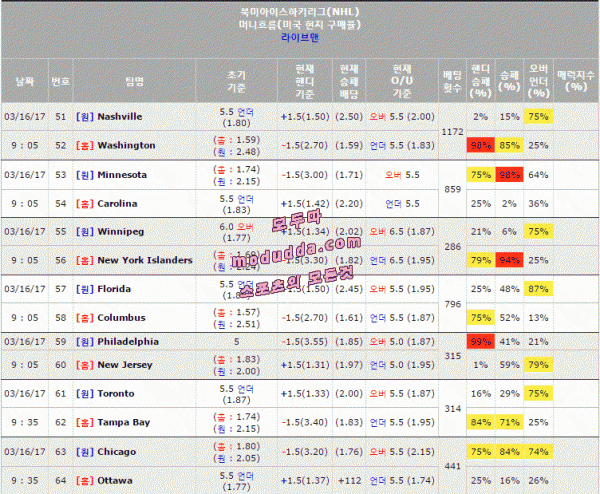
Task: Click Toronto moneyline (2.00)
Action: (349, 394)
